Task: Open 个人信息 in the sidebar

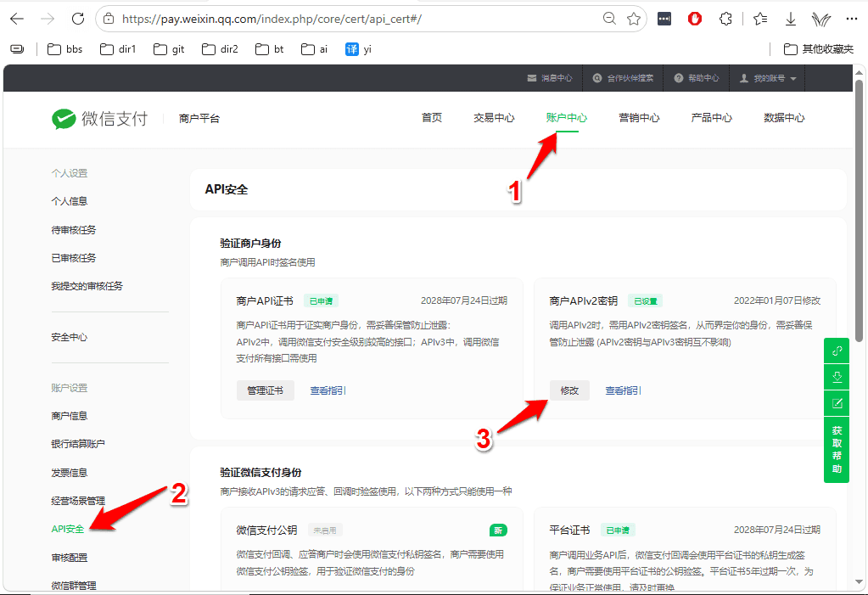Action: tap(70, 201)
